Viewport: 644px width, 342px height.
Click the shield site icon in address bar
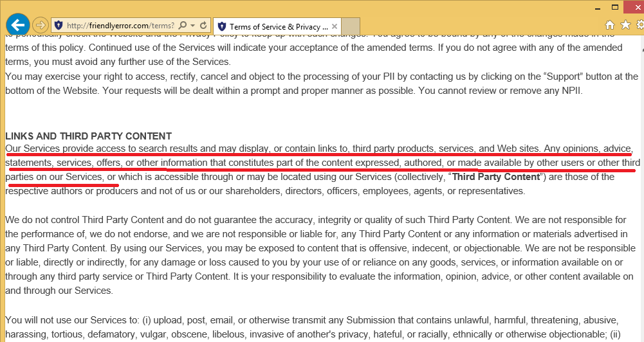click(x=59, y=26)
